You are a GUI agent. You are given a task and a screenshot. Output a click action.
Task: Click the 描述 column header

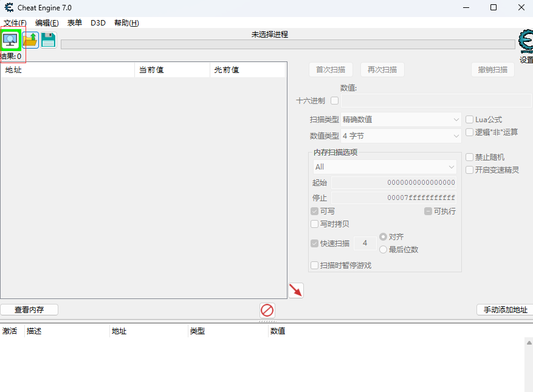point(67,331)
